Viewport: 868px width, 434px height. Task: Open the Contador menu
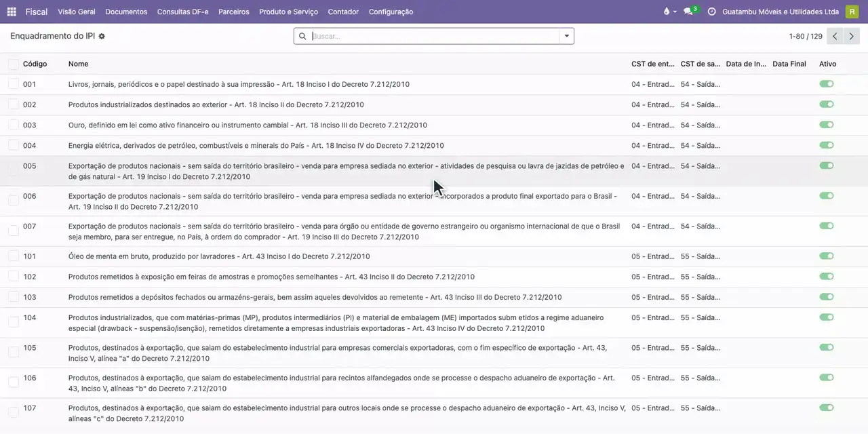click(x=343, y=12)
